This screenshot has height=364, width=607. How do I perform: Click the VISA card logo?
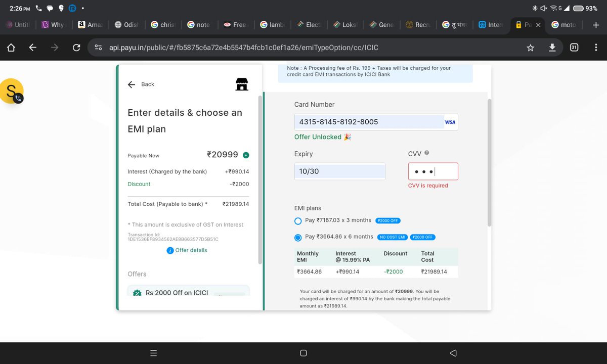click(450, 122)
